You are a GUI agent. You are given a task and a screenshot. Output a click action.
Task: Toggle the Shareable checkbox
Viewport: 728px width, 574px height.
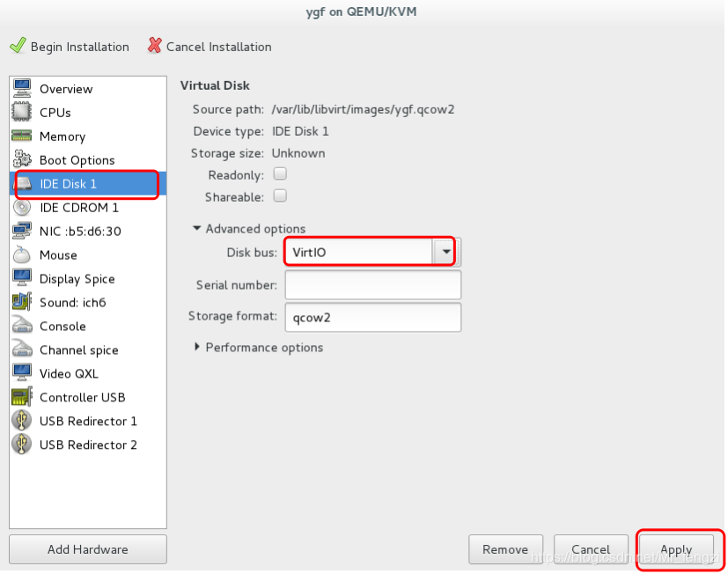[x=281, y=196]
